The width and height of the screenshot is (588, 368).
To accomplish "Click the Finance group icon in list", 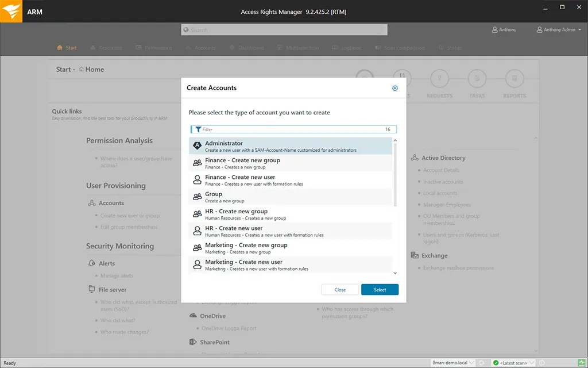I will click(x=197, y=163).
